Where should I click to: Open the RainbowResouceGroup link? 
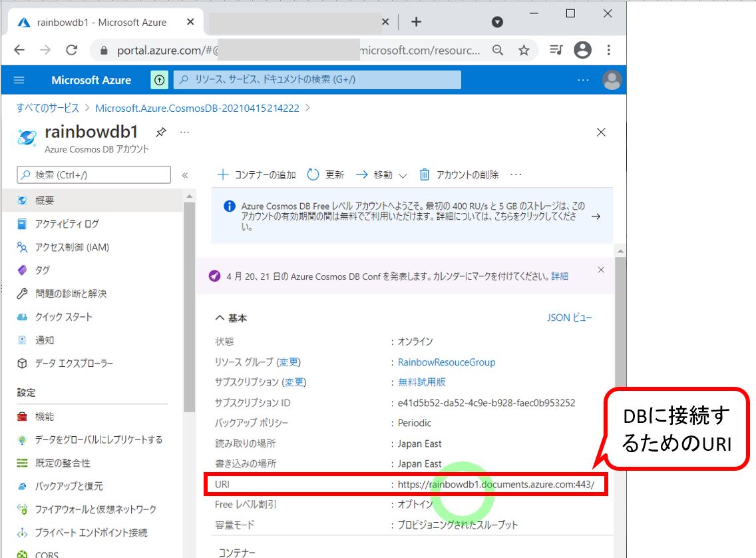(x=447, y=362)
